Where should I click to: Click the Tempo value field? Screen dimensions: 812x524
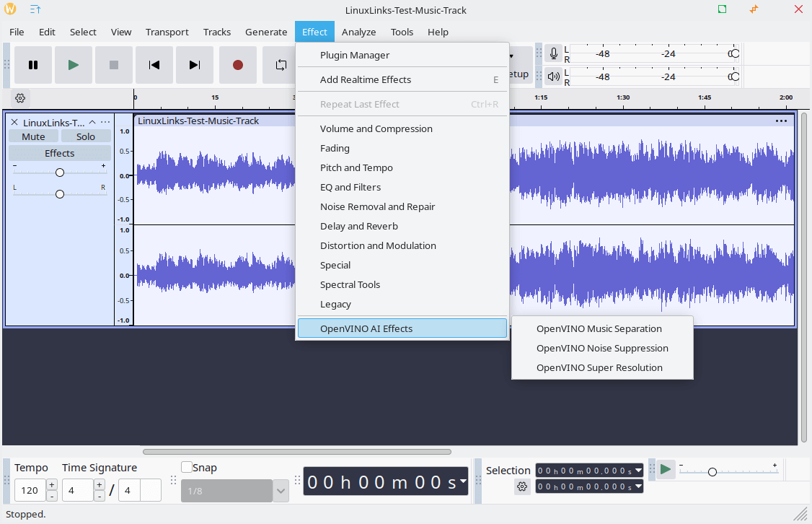pos(30,490)
